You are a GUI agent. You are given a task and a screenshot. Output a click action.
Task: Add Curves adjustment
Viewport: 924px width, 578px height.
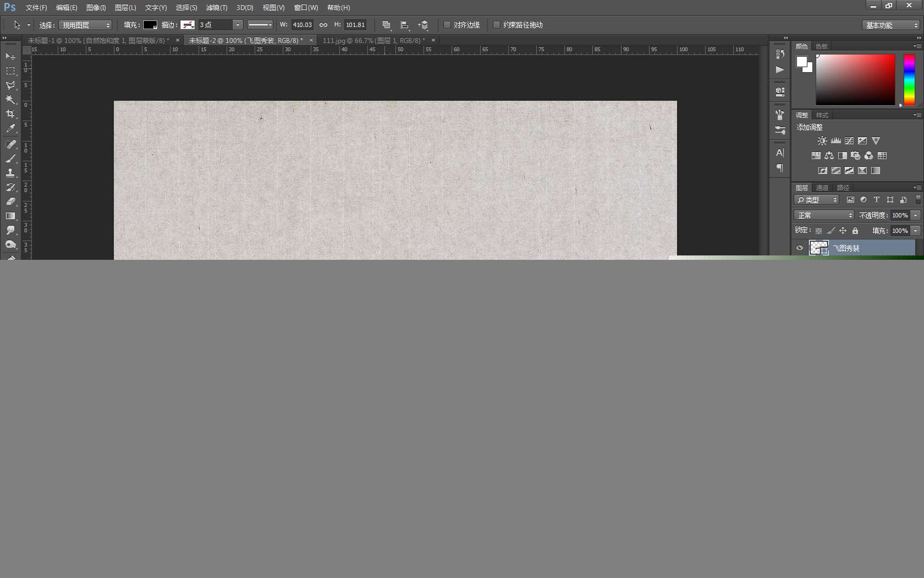coord(849,141)
